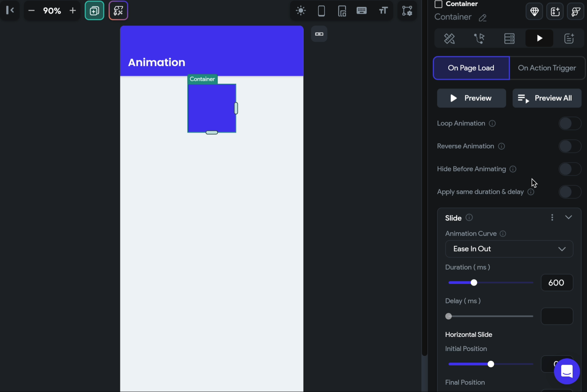The height and width of the screenshot is (392, 587).
Task: Open the backend query tab
Action: (x=509, y=39)
